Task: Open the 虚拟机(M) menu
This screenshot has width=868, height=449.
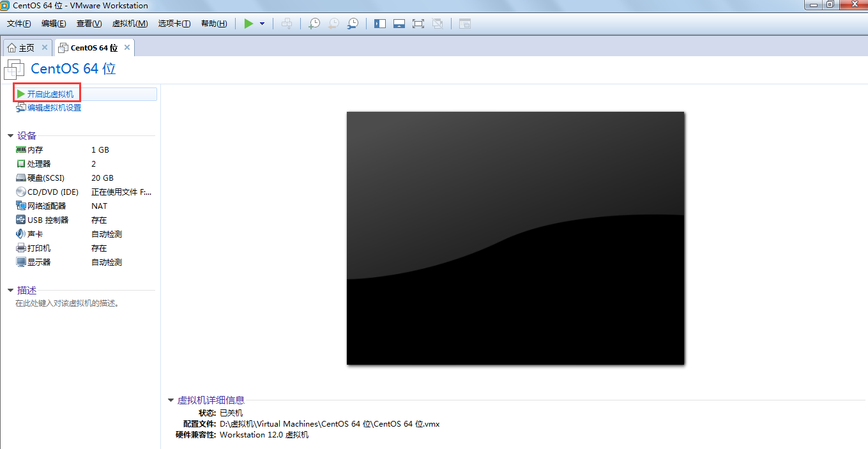Action: pos(130,24)
